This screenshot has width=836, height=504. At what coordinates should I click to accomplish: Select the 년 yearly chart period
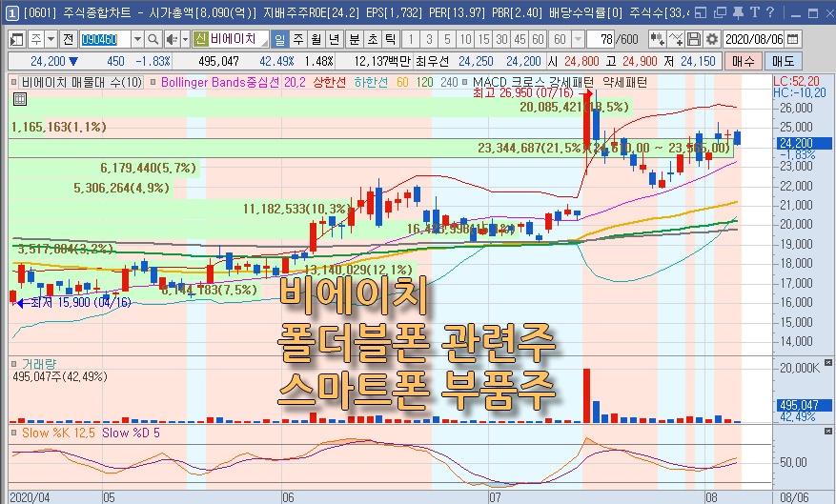[335, 39]
